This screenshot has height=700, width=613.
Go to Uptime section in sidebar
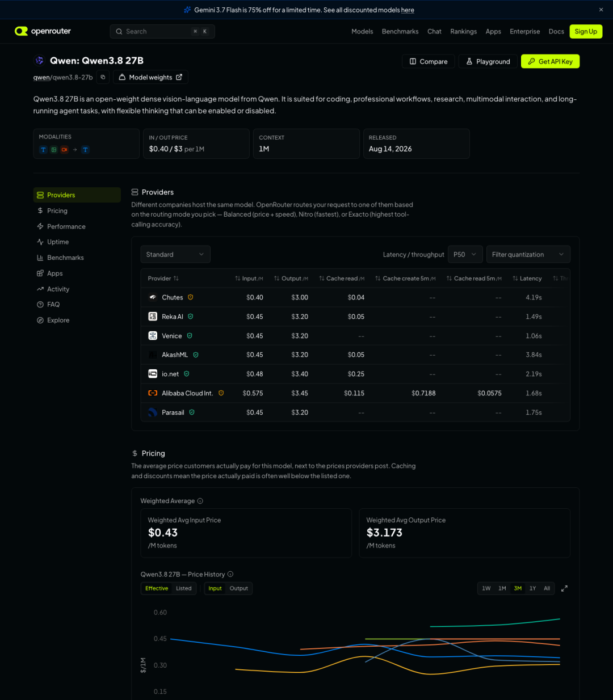click(77, 242)
